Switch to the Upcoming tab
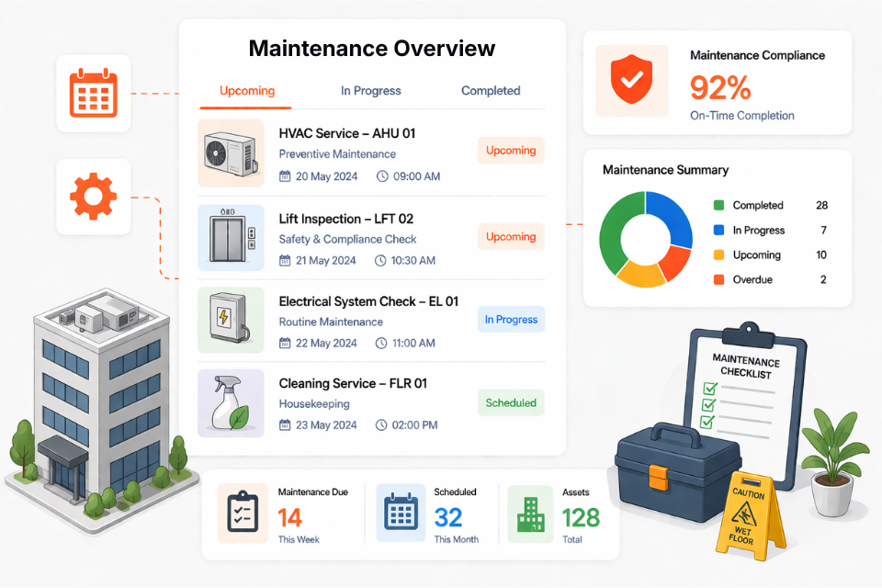Image resolution: width=882 pixels, height=588 pixels. 247,91
